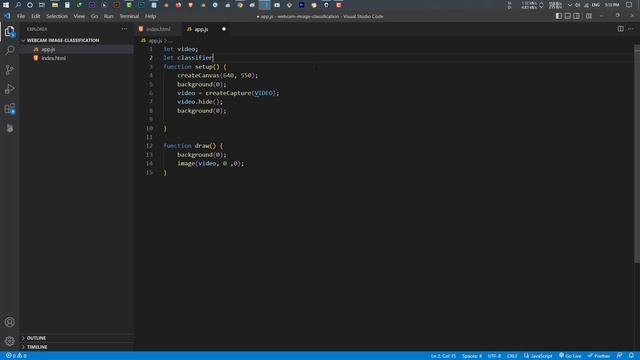Click errors and warnings count in status bar
Screen dimensions: 640x360
pyautogui.click(x=16, y=356)
